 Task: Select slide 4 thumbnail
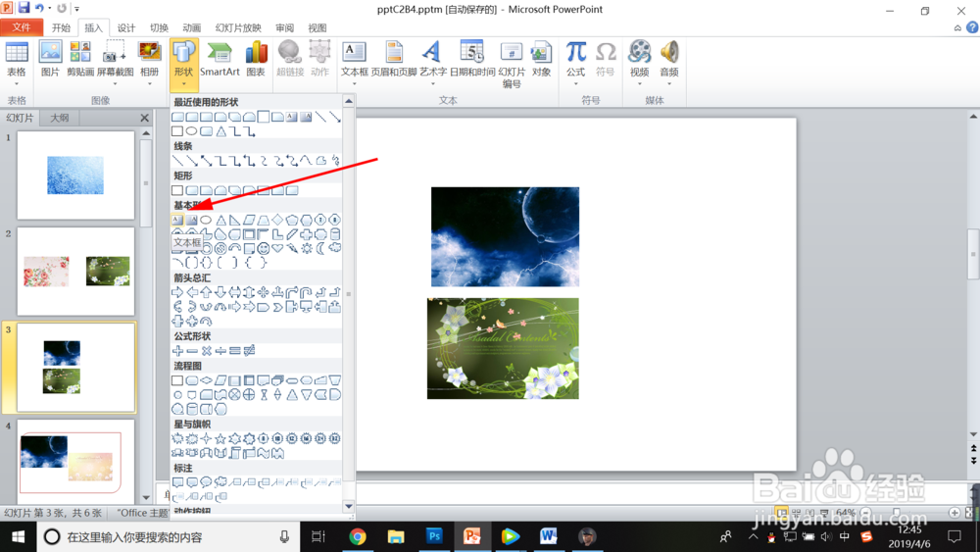coord(75,461)
